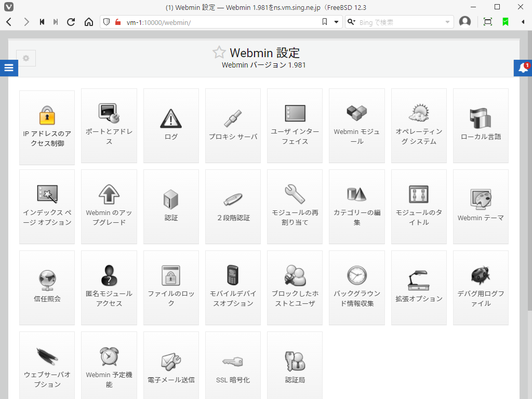Screen dimensions: 532x399
Task: Open インデックス ページ オプション
Action: (47, 207)
